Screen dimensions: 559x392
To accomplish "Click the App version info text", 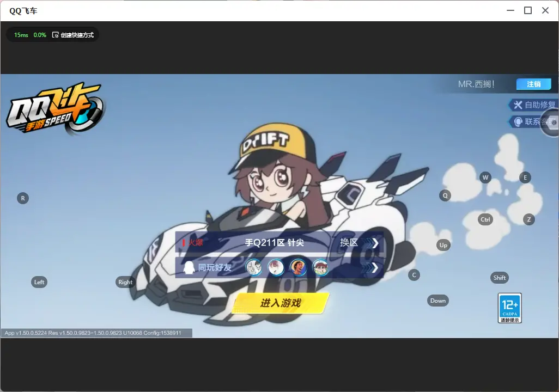I will tap(93, 333).
